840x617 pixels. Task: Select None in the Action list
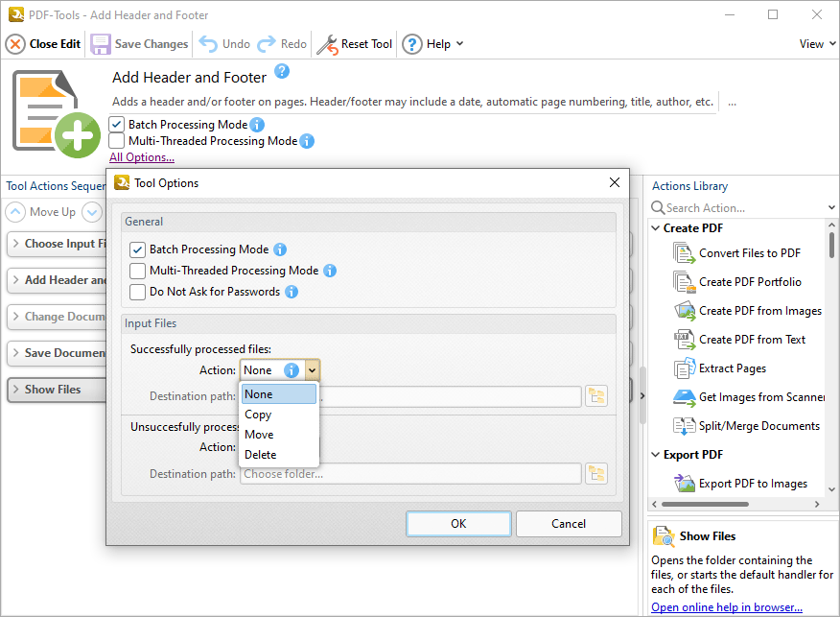pos(279,394)
